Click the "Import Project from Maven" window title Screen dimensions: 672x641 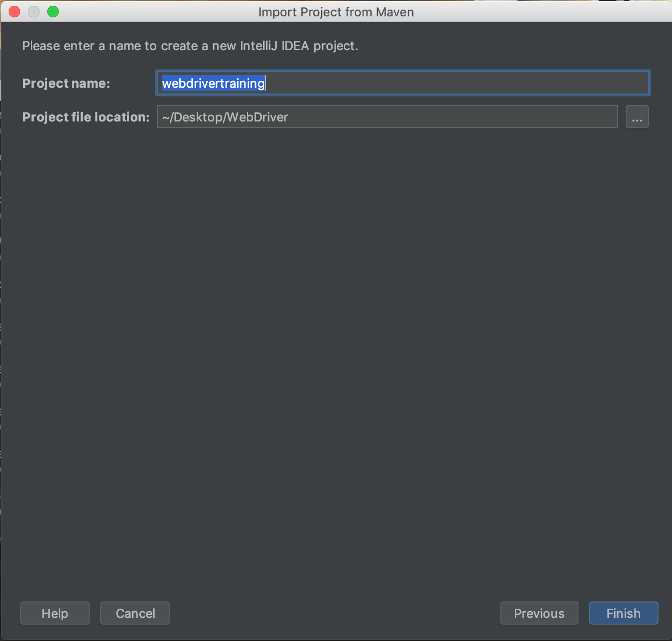pos(336,12)
